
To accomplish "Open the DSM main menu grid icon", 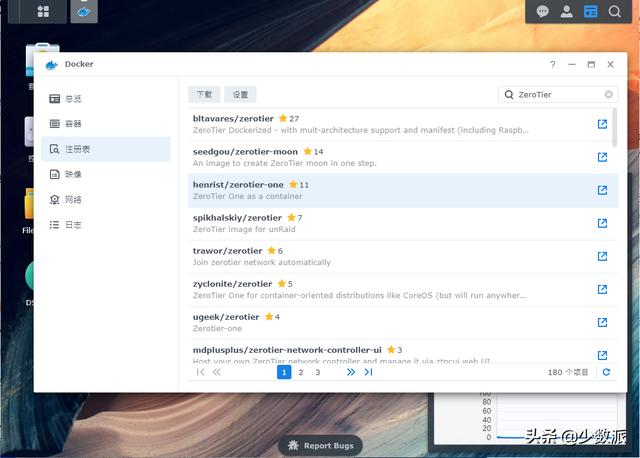I will [x=43, y=11].
